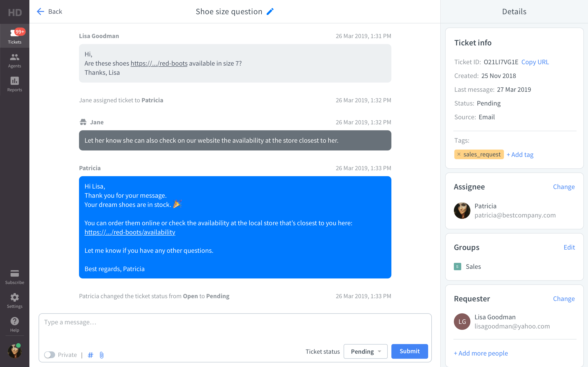The image size is (588, 367).
Task: Click Add more people under Requester
Action: click(481, 353)
